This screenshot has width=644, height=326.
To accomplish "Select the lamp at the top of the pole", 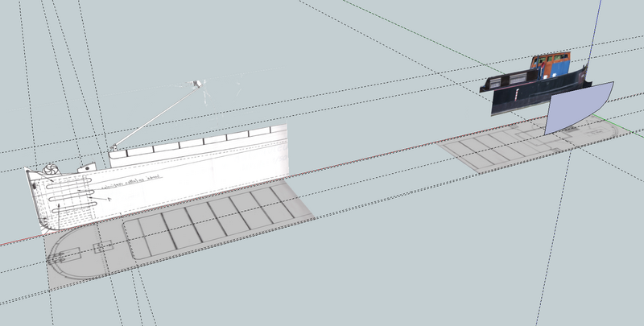I will pos(196,84).
